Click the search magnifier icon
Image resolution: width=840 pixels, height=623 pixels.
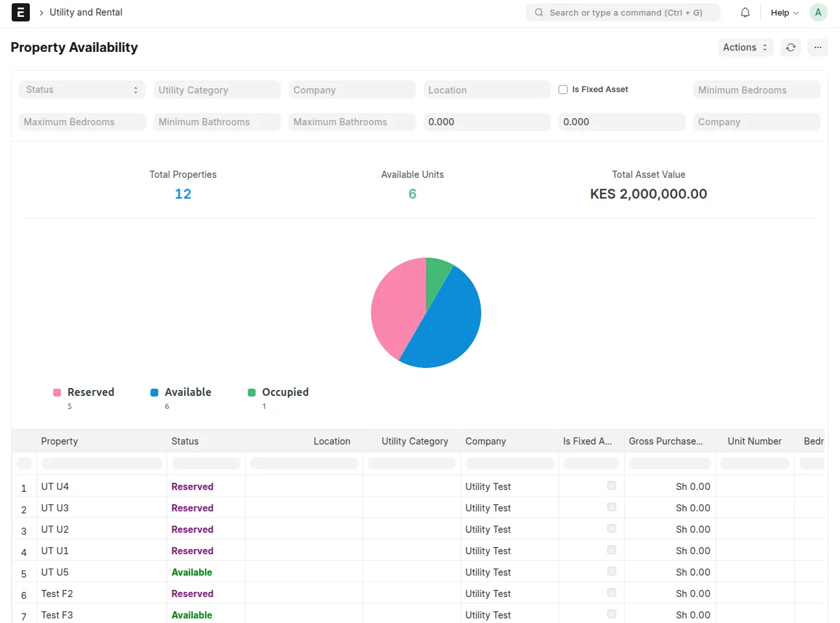(539, 12)
